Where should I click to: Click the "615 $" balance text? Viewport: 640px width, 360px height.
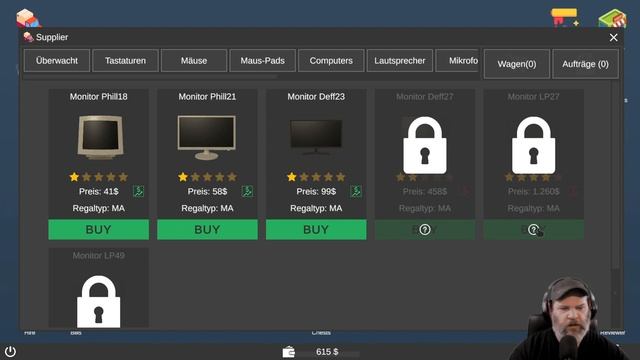tap(327, 351)
